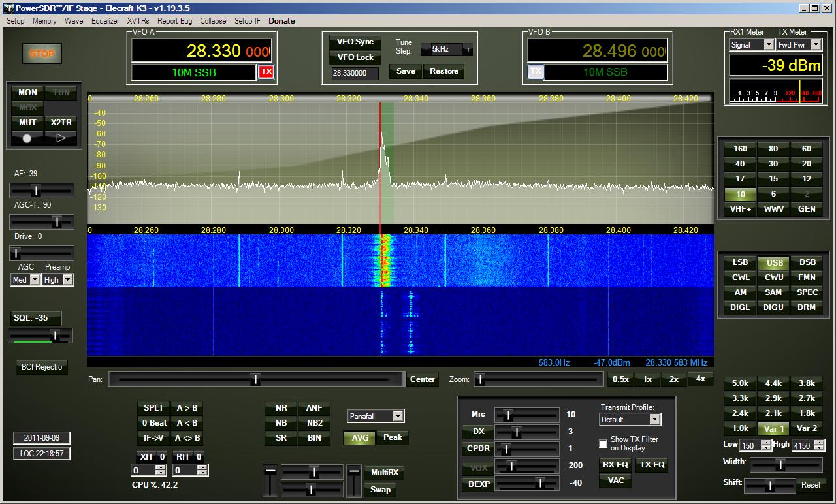Click the Restore button
Screen dimensions: 836x504
pos(444,71)
